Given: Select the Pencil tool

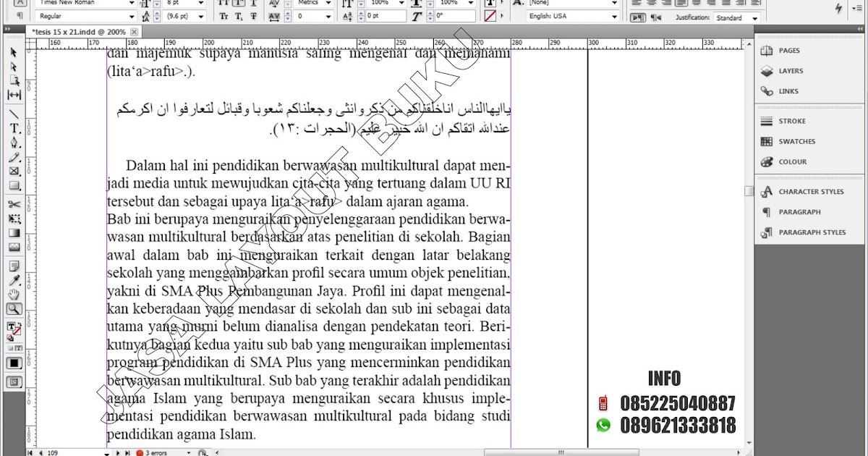Looking at the screenshot, I should (14, 157).
